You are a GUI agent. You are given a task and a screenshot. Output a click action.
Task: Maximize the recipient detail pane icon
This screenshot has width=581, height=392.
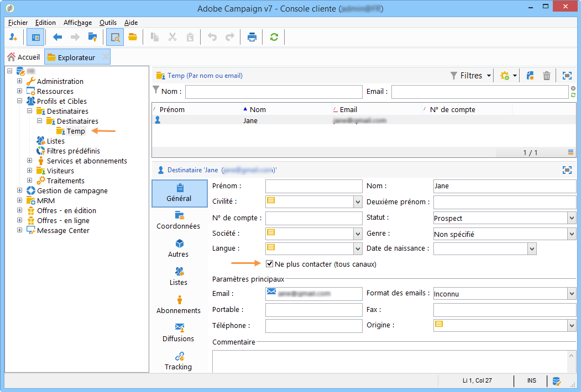click(x=567, y=170)
